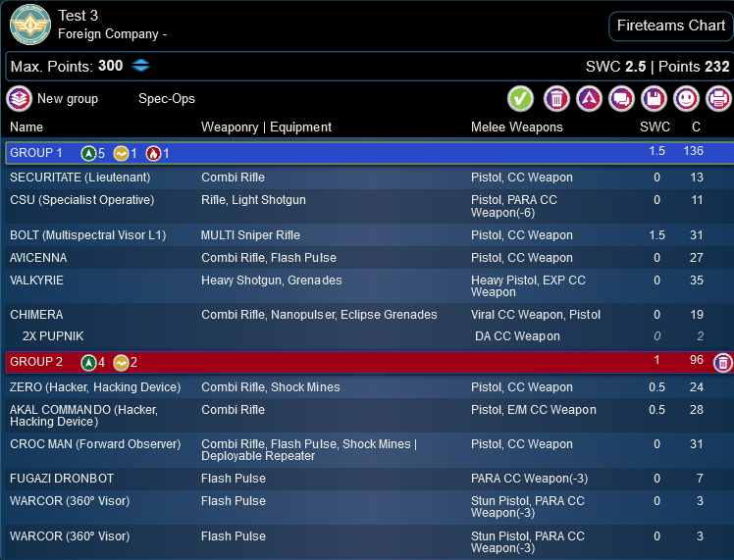Click the Weaponry | Equipment column header
Screen dimensions: 734x560
[x=266, y=127]
